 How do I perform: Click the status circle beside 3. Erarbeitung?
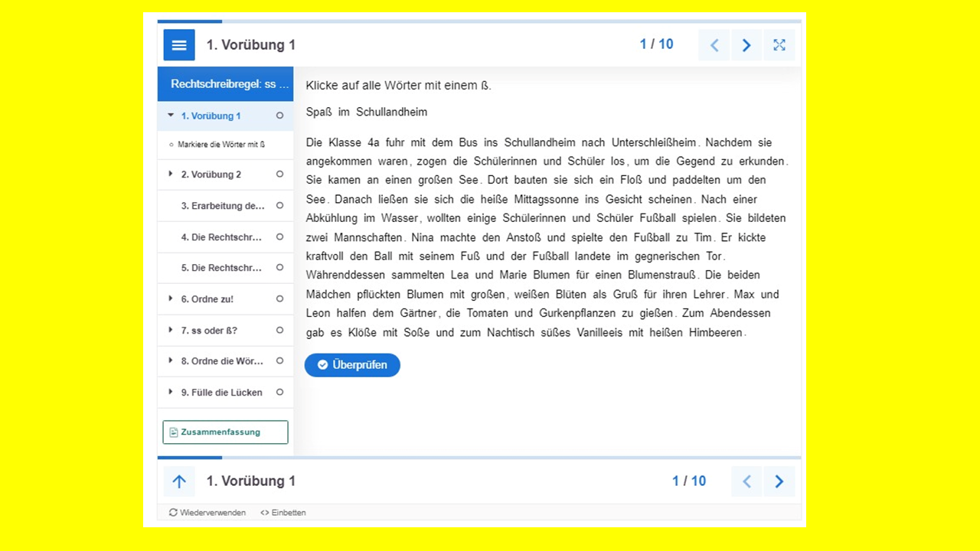click(x=279, y=206)
